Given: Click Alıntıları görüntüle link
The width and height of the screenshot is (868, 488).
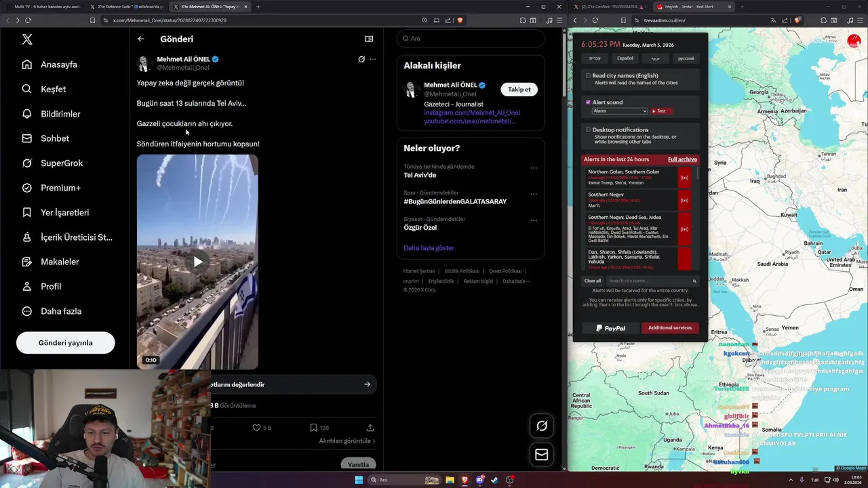Looking at the screenshot, I should [347, 441].
